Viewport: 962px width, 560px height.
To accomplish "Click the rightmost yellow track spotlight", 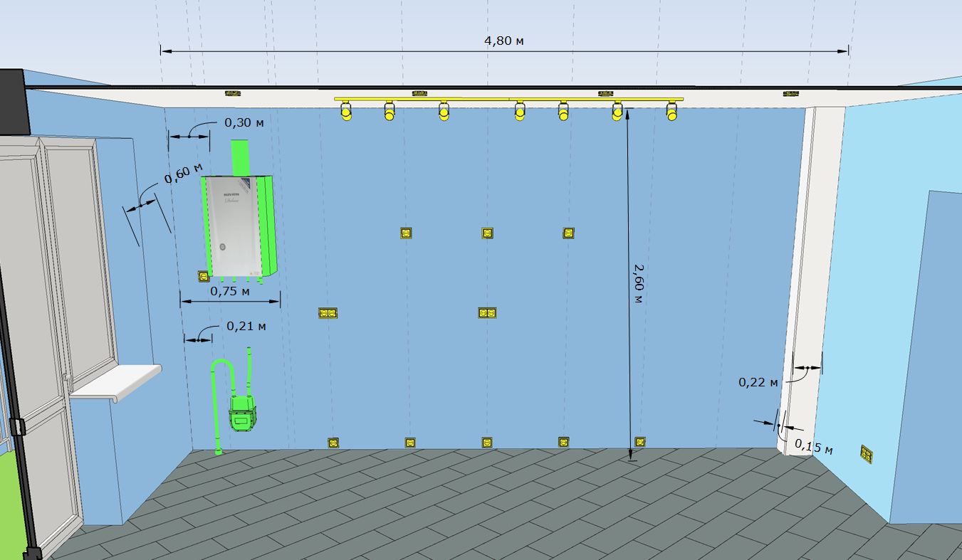I will [671, 112].
